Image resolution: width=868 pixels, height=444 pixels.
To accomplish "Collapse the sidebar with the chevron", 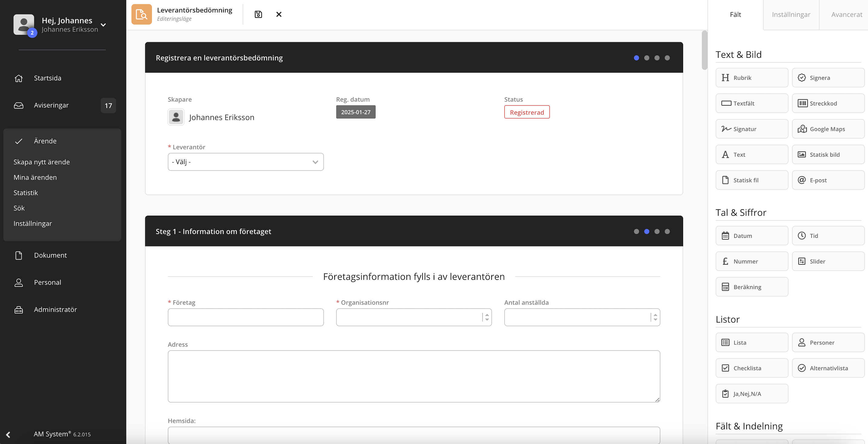I will [8, 434].
